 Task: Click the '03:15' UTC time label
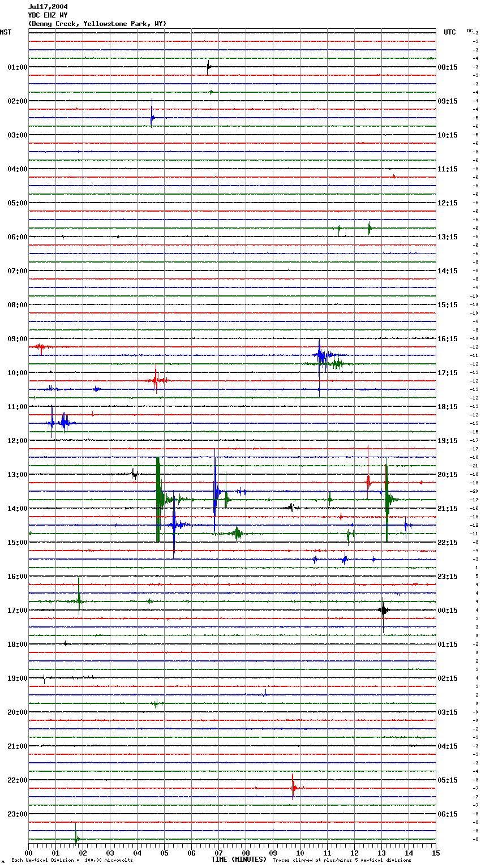[448, 712]
